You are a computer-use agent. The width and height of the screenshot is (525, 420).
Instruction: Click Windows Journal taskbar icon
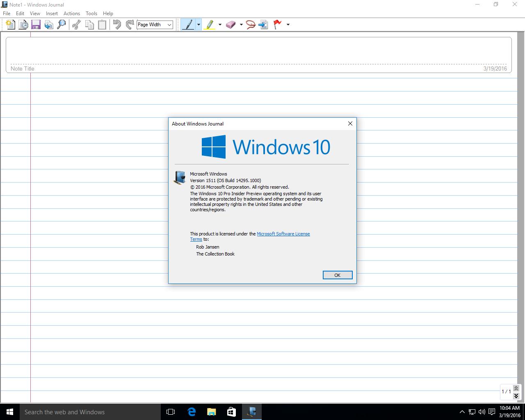tap(251, 412)
